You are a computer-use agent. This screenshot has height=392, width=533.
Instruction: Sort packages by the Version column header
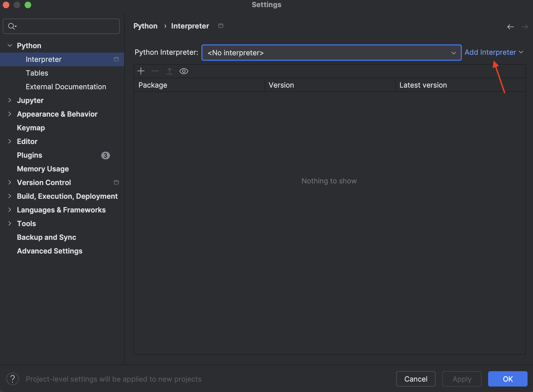(x=281, y=85)
